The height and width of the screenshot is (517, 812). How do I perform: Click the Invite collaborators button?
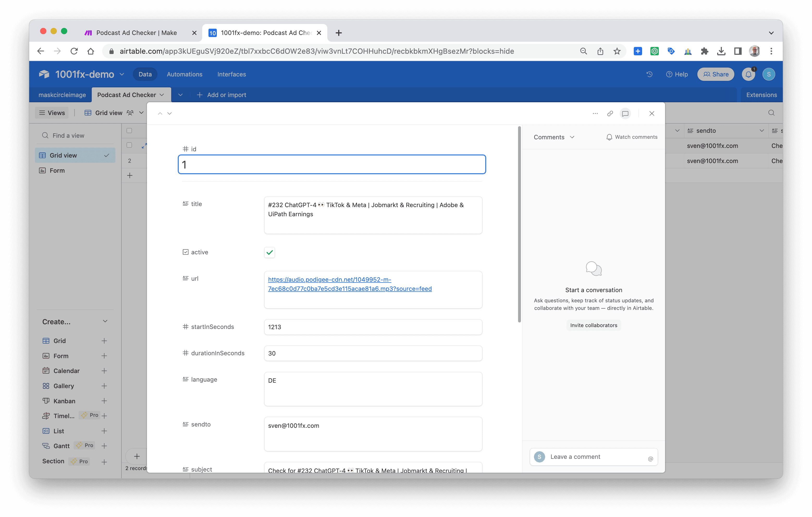pos(593,325)
